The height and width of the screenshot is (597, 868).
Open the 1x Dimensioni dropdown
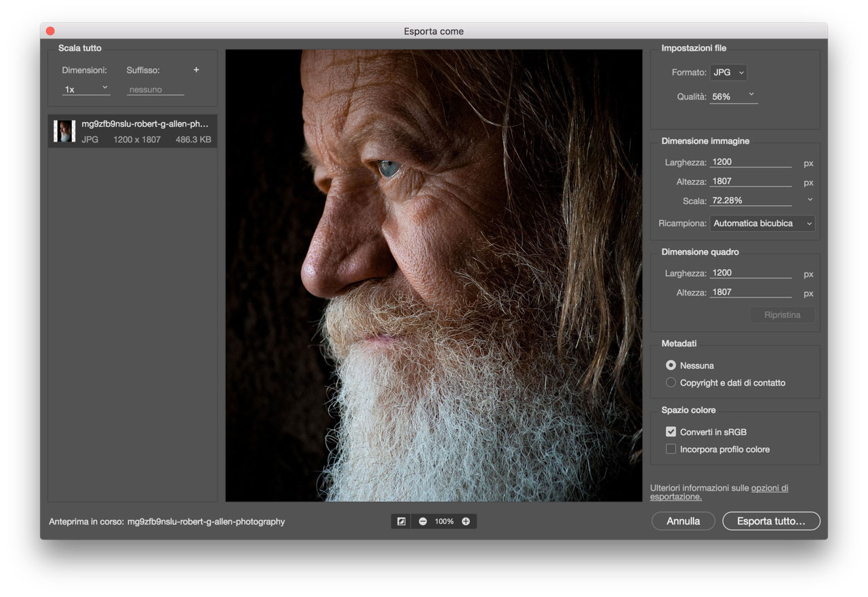click(x=86, y=89)
